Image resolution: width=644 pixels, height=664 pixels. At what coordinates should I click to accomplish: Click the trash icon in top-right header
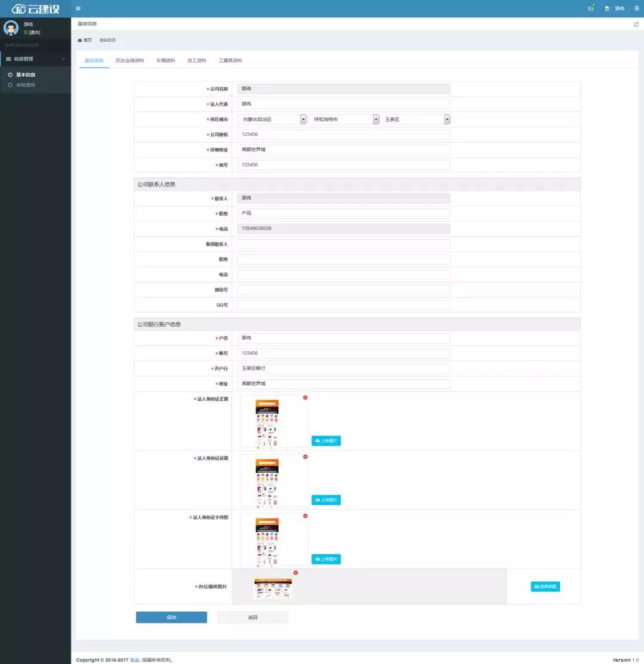[x=636, y=8]
